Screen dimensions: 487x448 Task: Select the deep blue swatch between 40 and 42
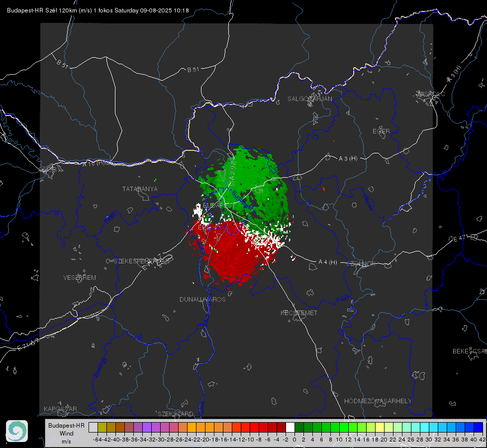click(478, 427)
